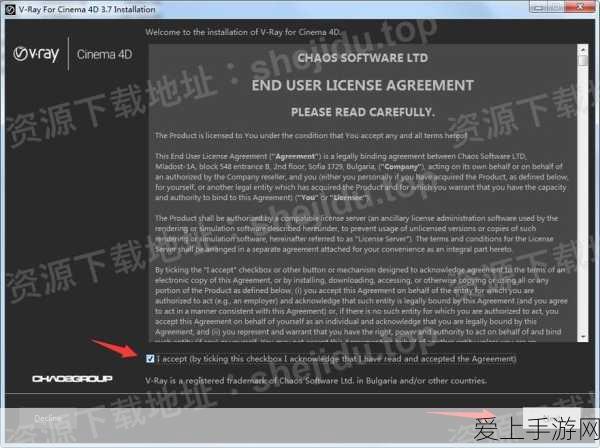Image resolution: width=600 pixels, height=448 pixels.
Task: Click the Decline button
Action: 47,418
